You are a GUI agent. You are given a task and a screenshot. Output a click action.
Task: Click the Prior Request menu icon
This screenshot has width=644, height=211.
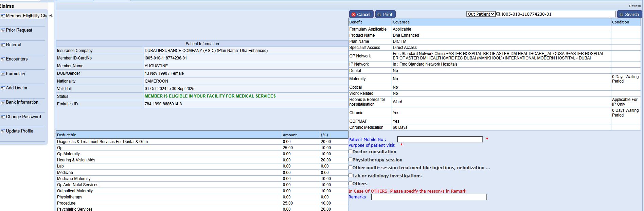coord(3,30)
